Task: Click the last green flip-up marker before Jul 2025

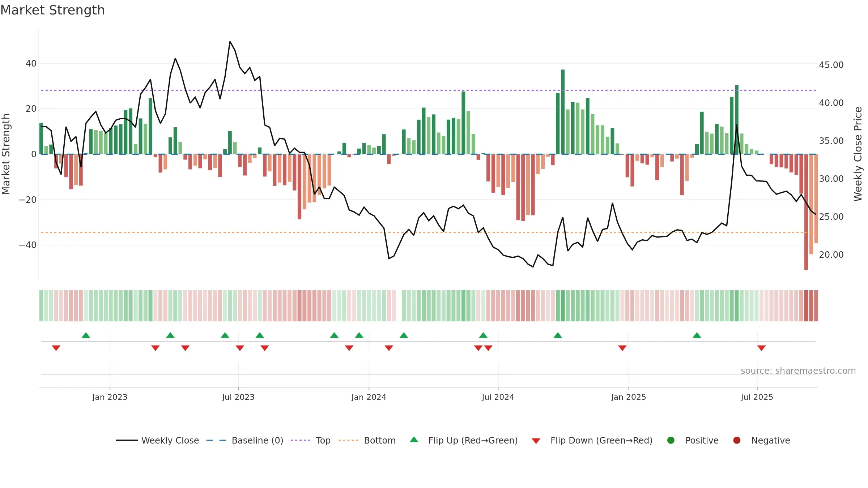Action: click(x=697, y=335)
